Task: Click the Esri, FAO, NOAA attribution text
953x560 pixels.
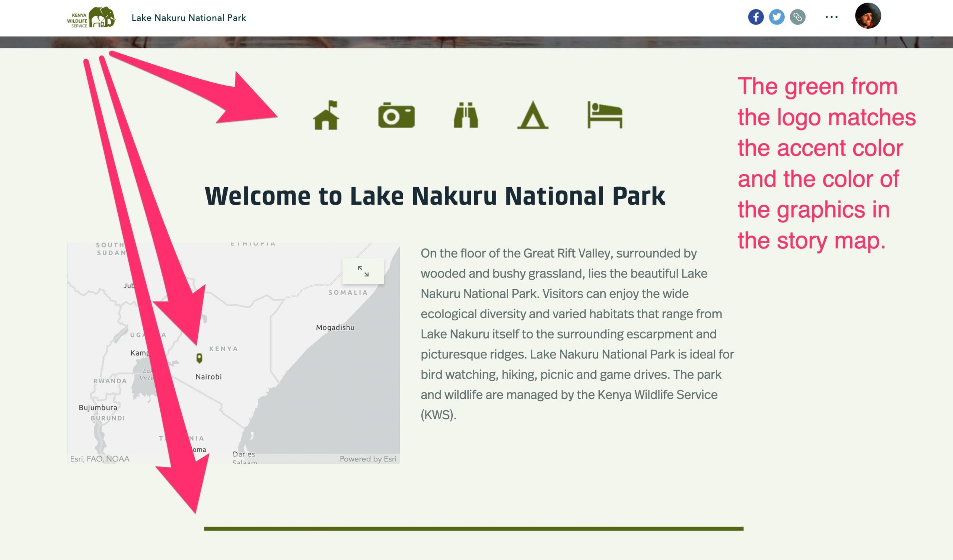Action: tap(100, 459)
